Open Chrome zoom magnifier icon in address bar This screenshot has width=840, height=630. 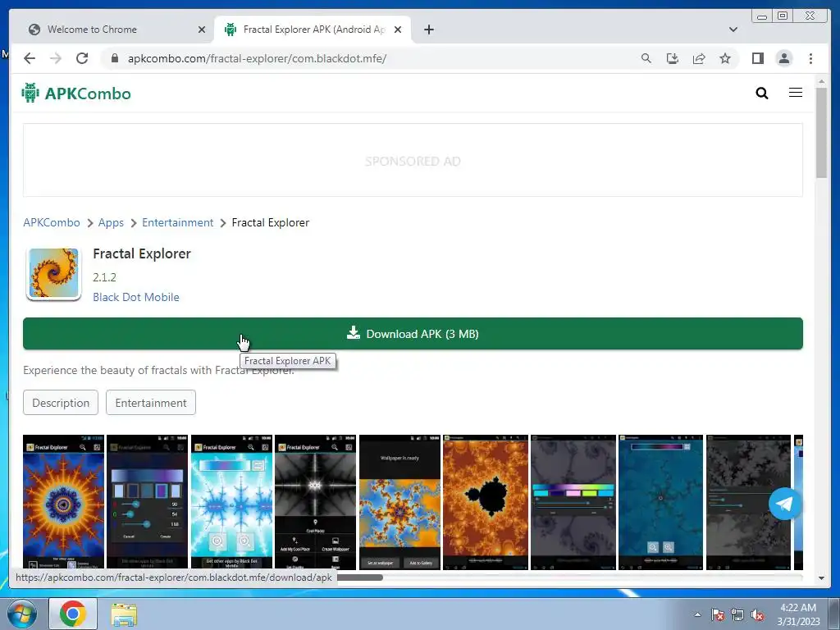tap(646, 58)
